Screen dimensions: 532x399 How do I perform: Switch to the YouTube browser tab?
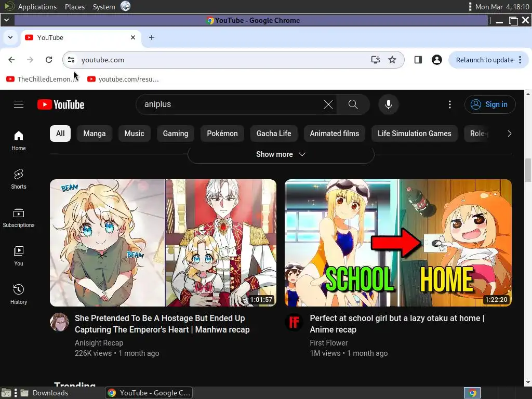[81, 37]
